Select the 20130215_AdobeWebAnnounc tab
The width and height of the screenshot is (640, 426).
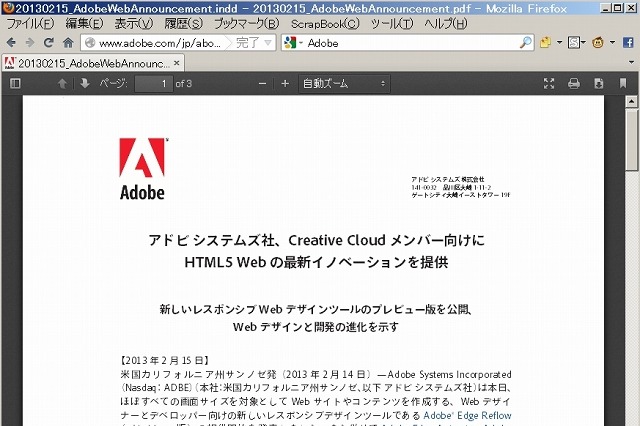93,63
